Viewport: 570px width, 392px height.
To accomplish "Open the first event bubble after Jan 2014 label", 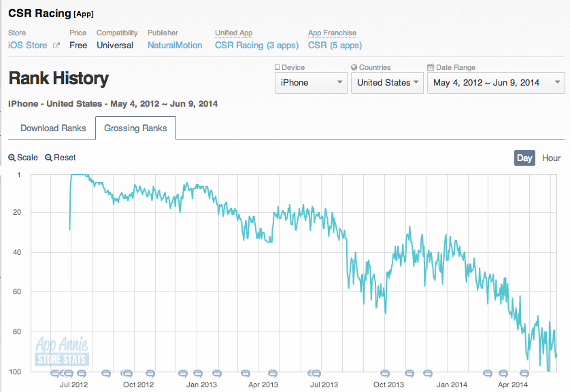I will 488,373.
